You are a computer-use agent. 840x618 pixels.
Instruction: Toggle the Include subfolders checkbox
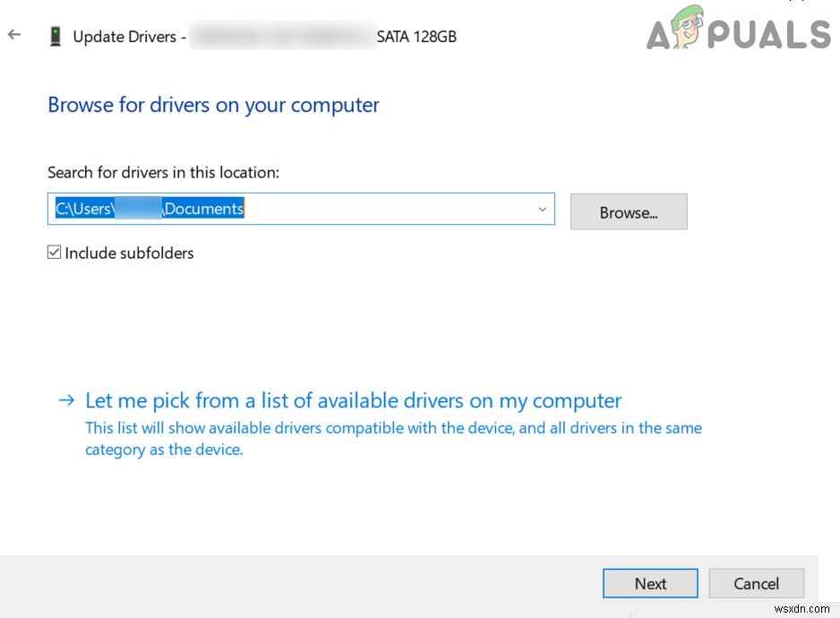click(55, 253)
